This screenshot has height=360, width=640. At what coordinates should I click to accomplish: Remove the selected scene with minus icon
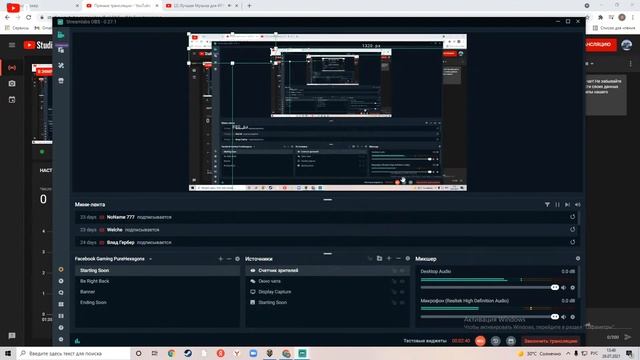point(229,259)
